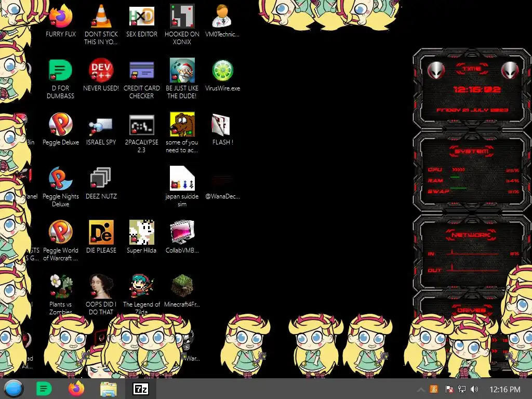This screenshot has width=532, height=399.
Task: Open 'some of you need to ac...' icon
Action: tap(182, 124)
